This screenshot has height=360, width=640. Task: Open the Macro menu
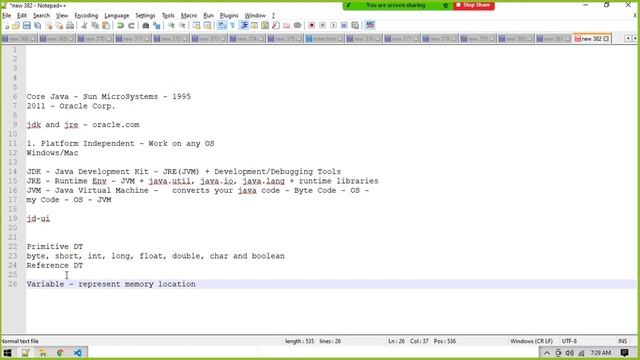189,16
